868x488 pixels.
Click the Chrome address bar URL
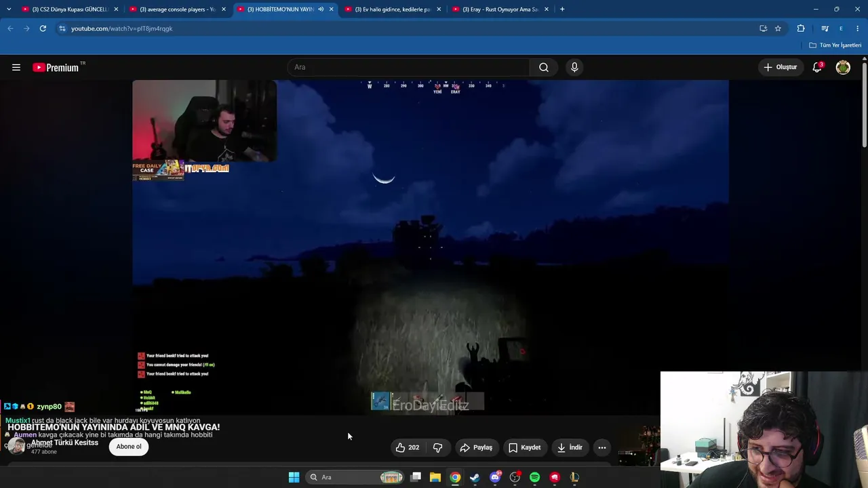[122, 28]
